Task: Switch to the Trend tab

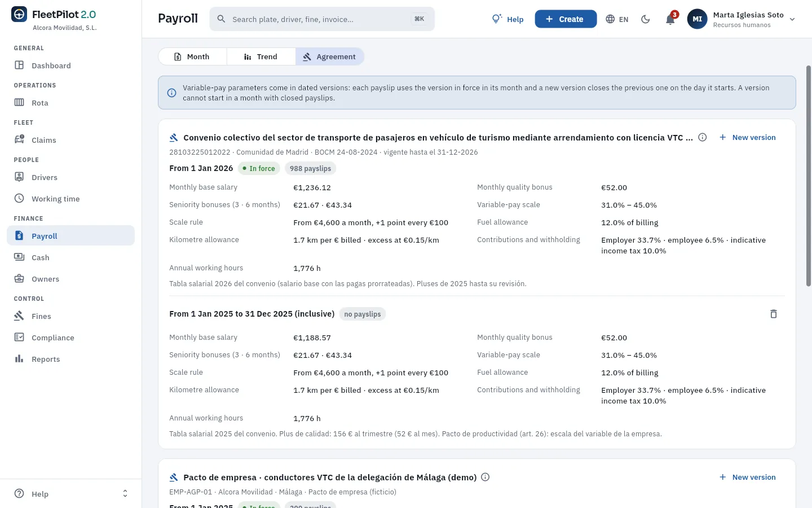Action: tap(261, 56)
